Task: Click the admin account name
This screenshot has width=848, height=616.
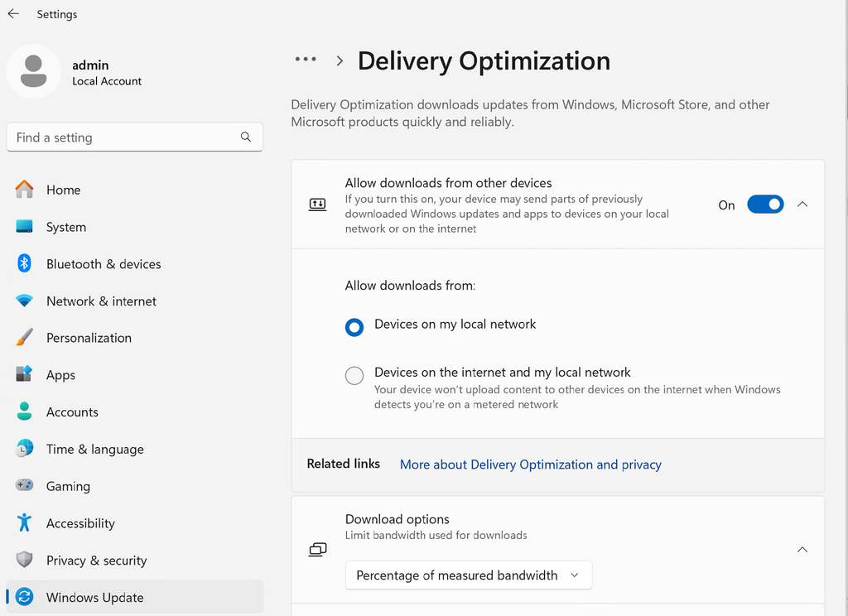Action: click(x=90, y=65)
